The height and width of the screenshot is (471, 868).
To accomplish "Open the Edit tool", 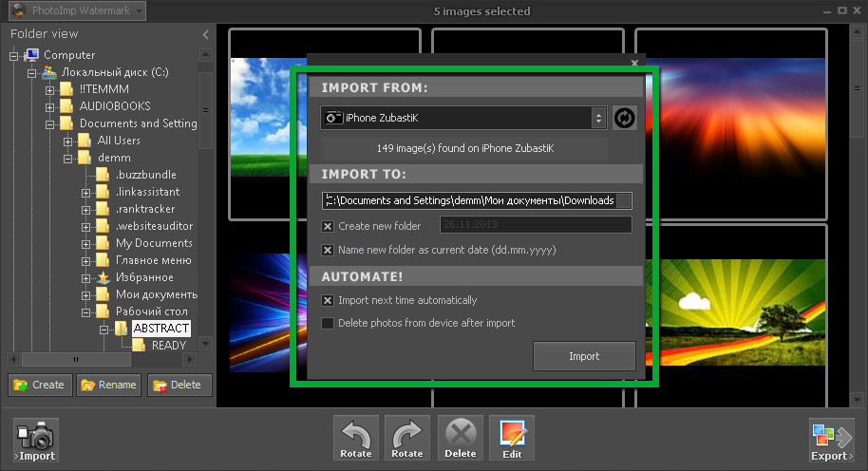I will tap(512, 438).
